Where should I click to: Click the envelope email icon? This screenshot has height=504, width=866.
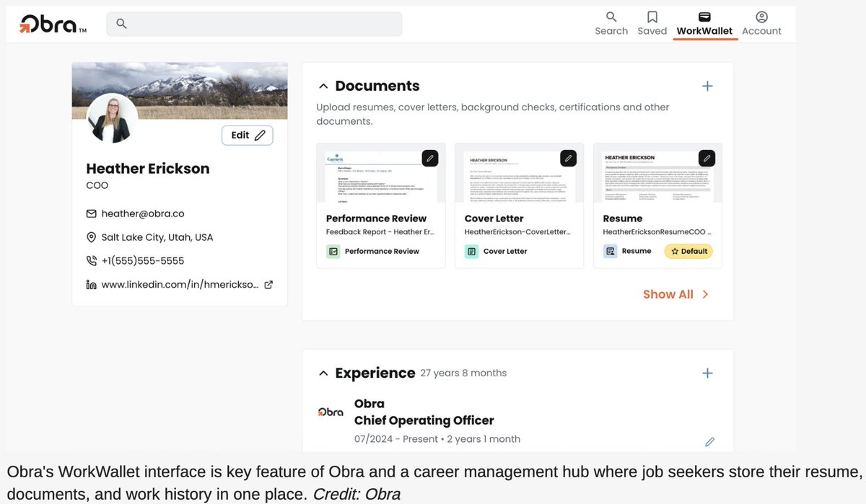(x=92, y=214)
